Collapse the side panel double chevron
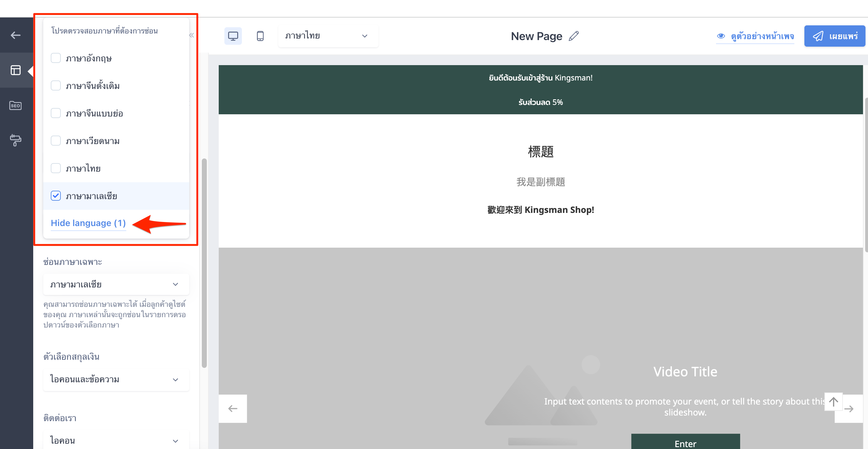The image size is (868, 449). pos(191,35)
